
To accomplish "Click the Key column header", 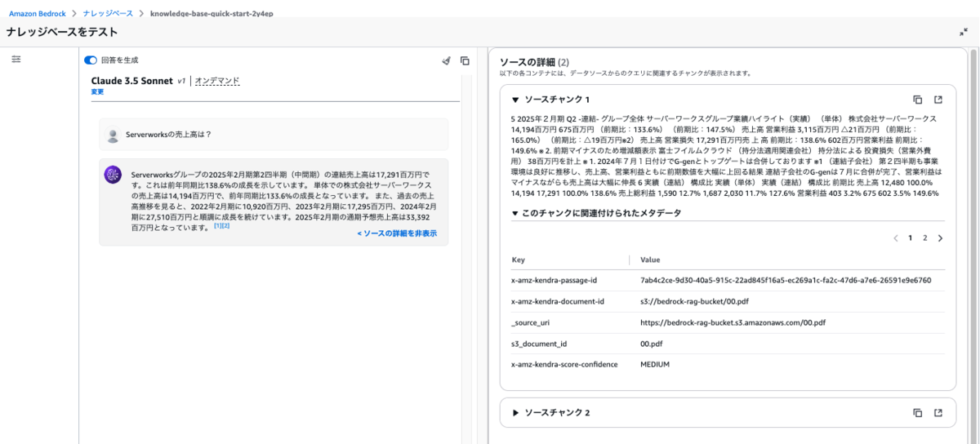I will [x=518, y=260].
